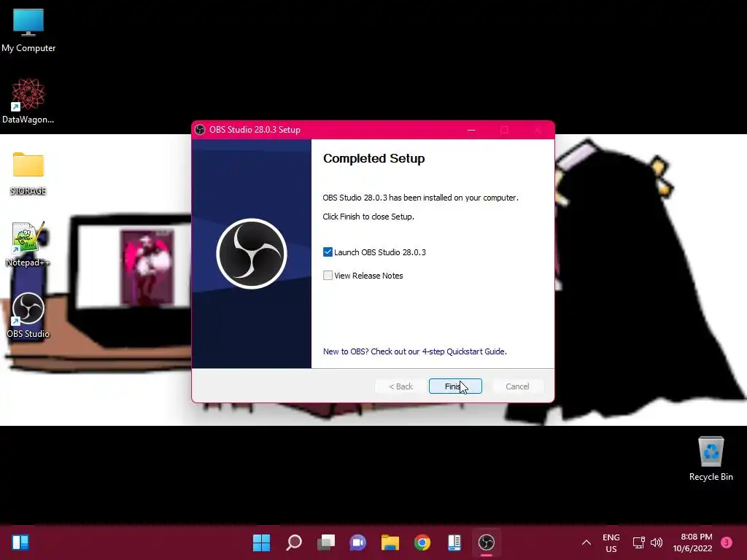Click the Finish button in Setup

pos(455,386)
